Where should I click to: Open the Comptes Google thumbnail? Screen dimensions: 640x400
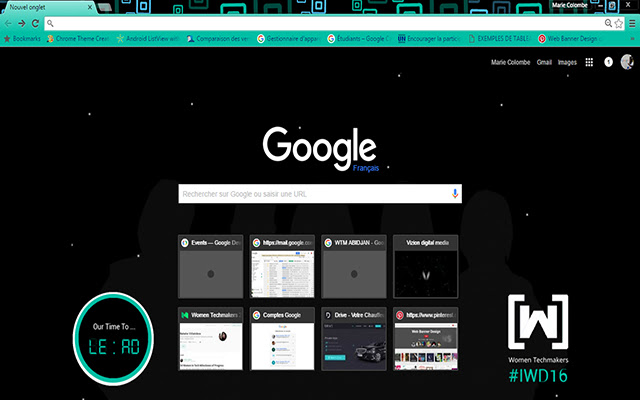tap(282, 339)
